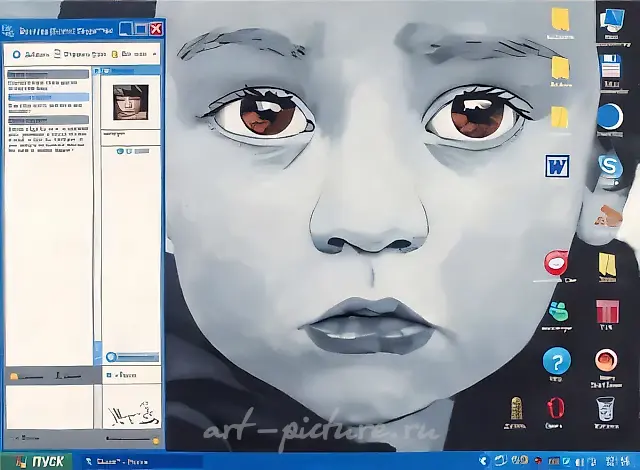The height and width of the screenshot is (470, 640).
Task: Click the first small icon in the right panel header
Action: 97,71
